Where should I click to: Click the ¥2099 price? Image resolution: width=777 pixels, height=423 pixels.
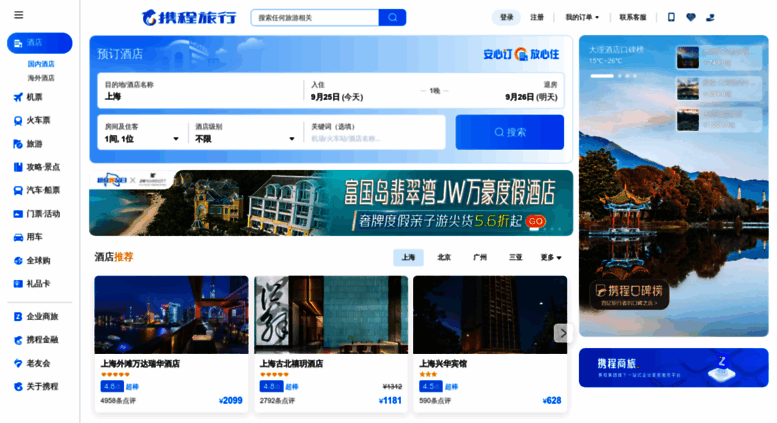pos(230,400)
